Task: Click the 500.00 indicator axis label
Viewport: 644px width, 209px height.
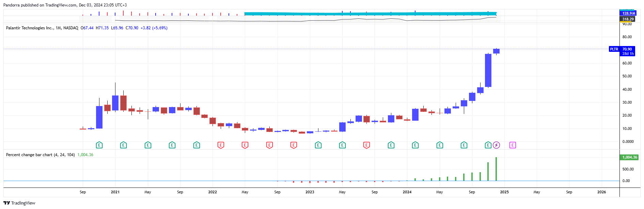Action: point(628,169)
